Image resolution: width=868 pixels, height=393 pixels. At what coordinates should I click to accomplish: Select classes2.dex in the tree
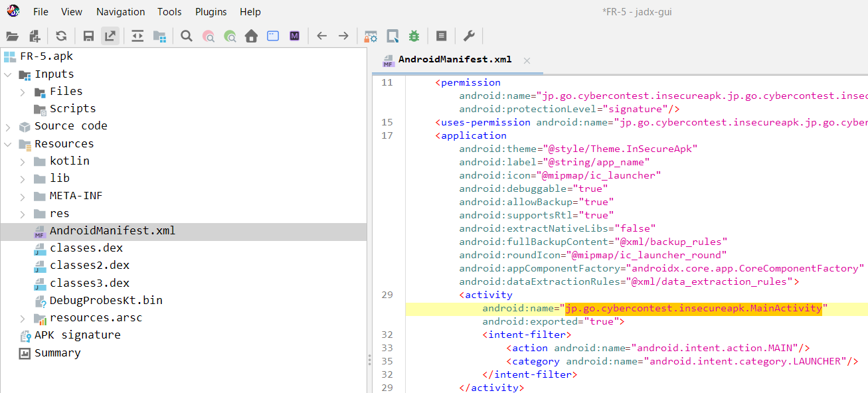[90, 266]
